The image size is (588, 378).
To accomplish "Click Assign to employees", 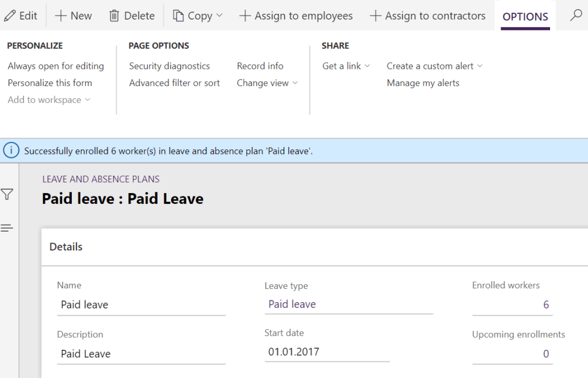I will click(296, 16).
